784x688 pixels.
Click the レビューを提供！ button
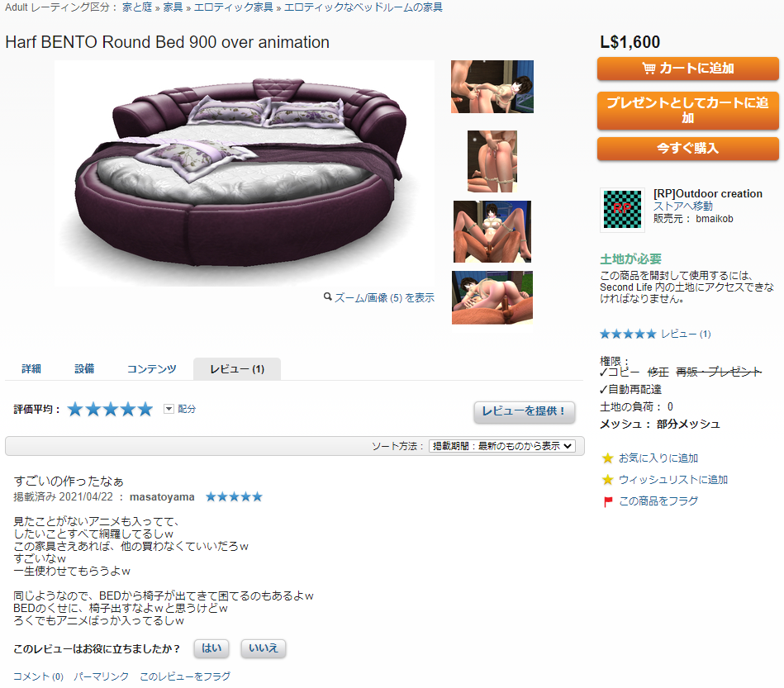(524, 412)
